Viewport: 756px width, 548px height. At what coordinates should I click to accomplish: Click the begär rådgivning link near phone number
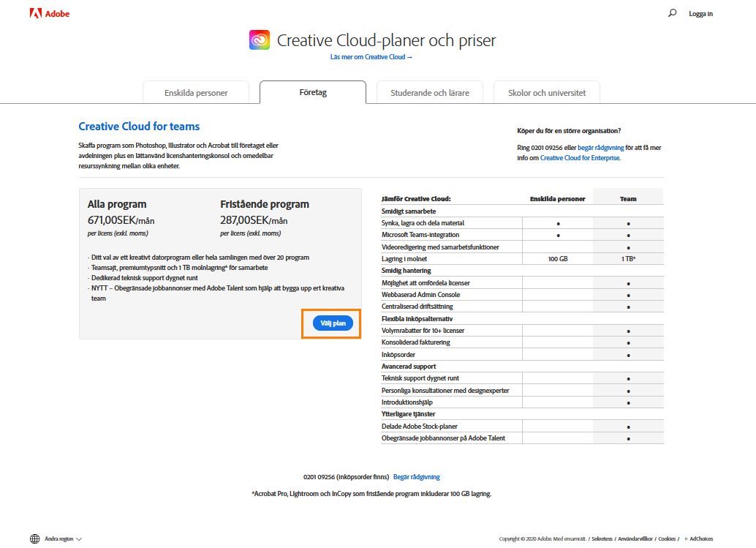pos(601,148)
